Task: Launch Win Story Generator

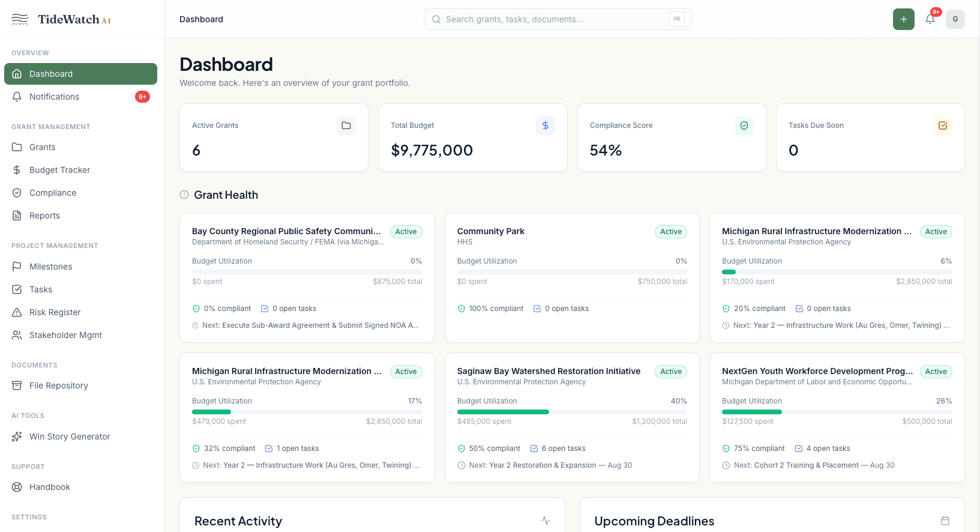Action: 80,437
